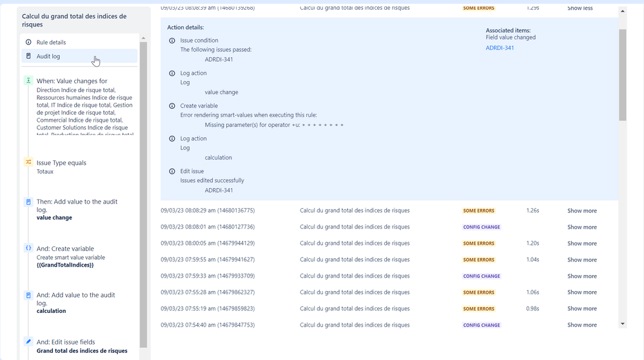Click SOME ERRORS badge on 08:08:29 row
Viewport: 644px width, 360px height.
coord(478,211)
